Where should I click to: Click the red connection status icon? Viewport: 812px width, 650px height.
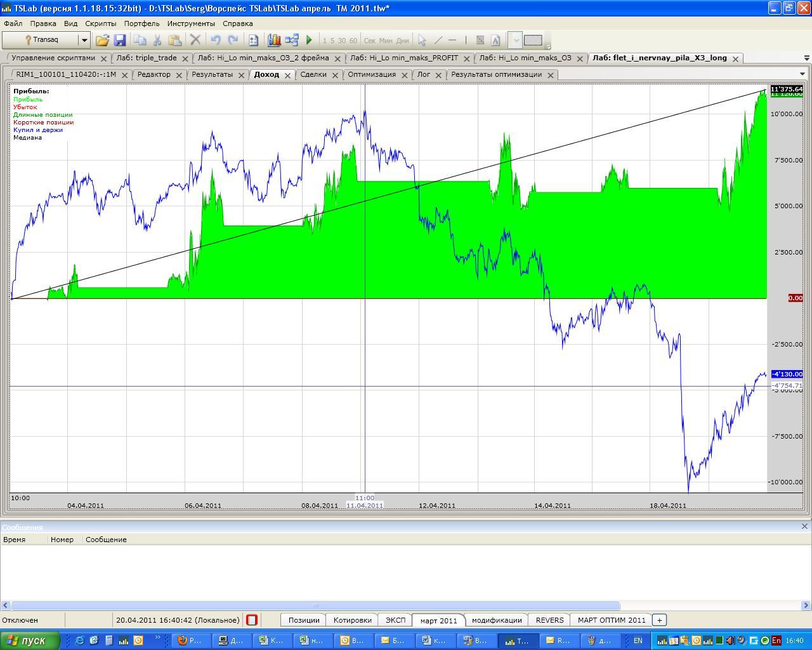tap(252, 620)
